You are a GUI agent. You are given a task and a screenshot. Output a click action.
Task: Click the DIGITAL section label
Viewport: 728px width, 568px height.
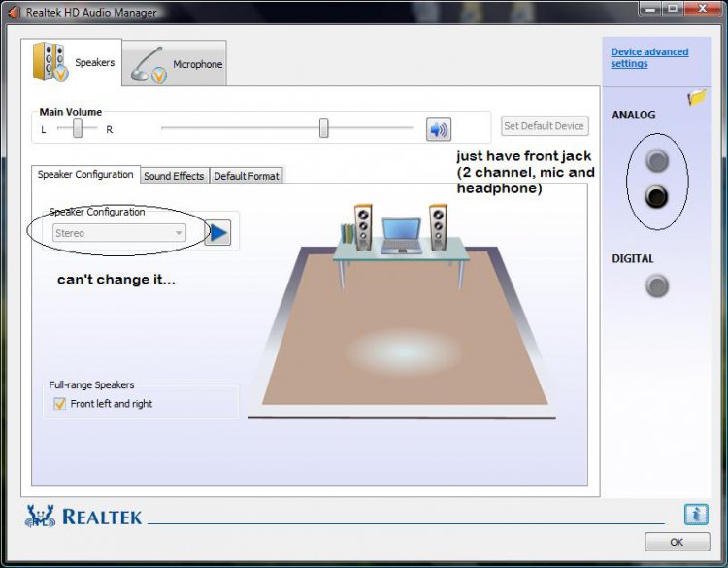(632, 258)
